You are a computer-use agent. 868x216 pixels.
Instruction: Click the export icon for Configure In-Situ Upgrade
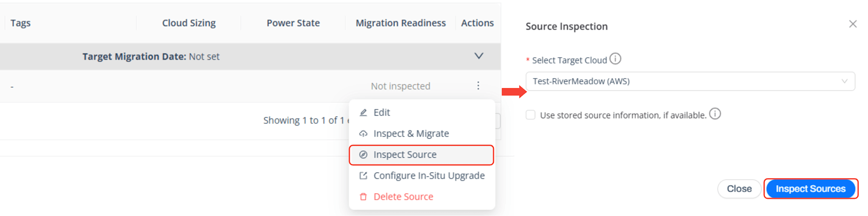[x=363, y=176]
